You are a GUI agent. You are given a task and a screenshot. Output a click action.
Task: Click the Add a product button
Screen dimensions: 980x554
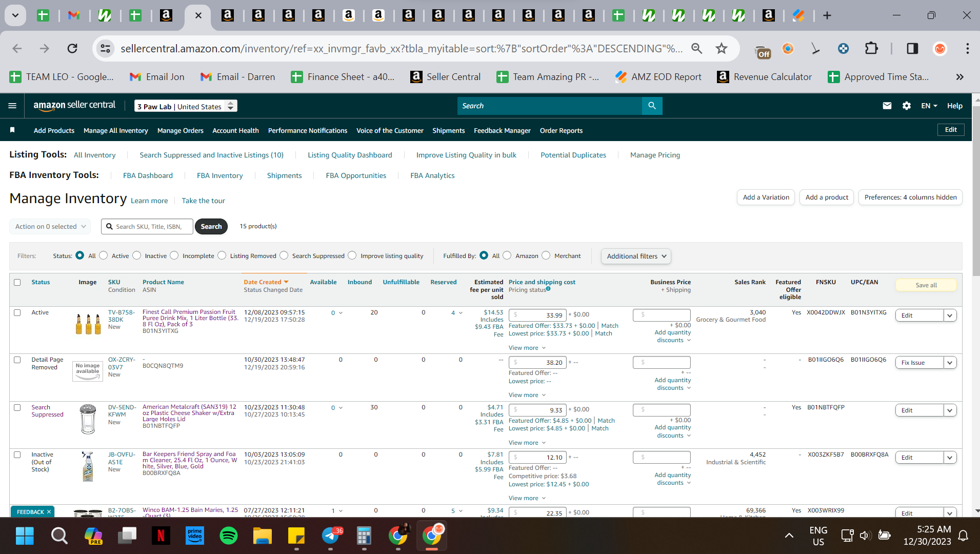pos(827,197)
